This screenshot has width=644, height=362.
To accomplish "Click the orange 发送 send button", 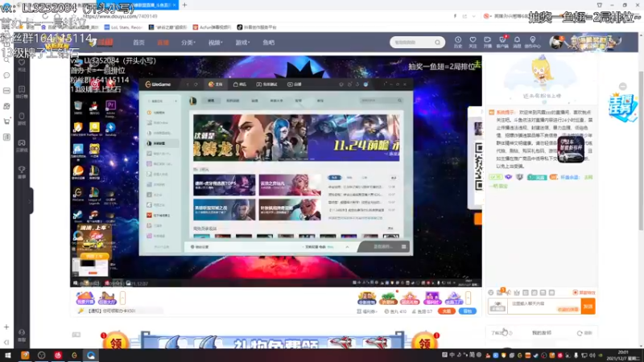I will click(588, 306).
